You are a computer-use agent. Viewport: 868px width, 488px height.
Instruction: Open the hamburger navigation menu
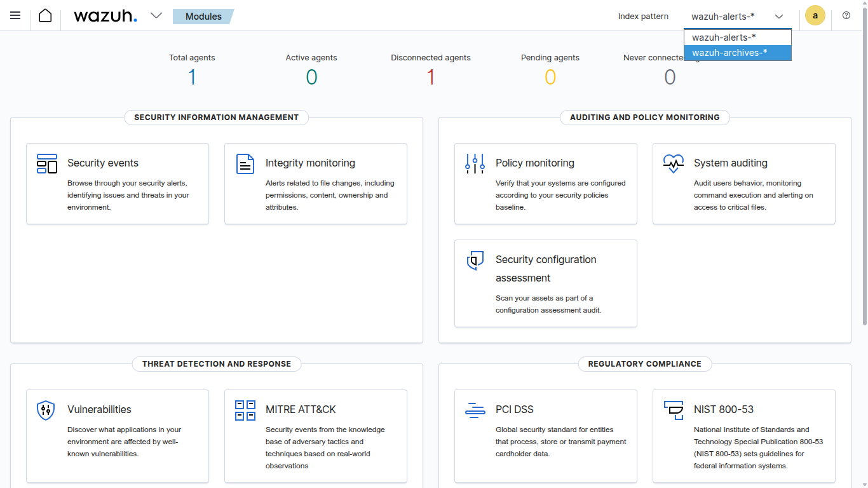coord(15,15)
